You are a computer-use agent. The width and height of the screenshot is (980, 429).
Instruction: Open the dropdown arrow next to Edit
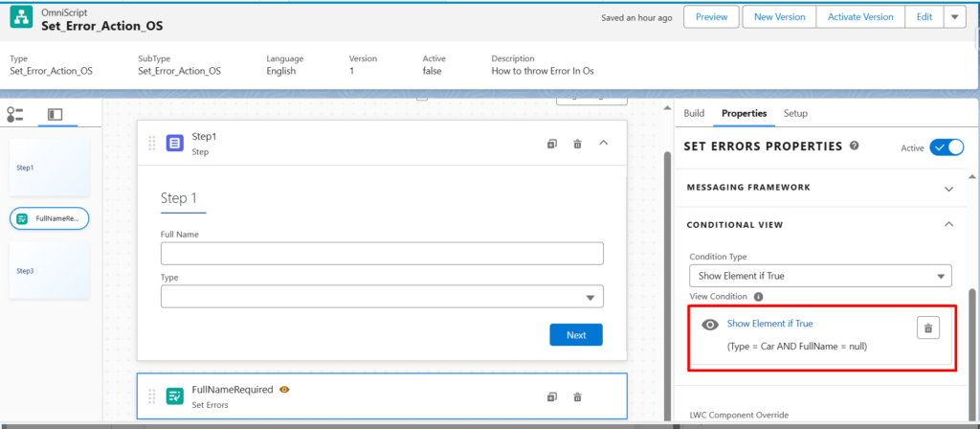coord(954,17)
